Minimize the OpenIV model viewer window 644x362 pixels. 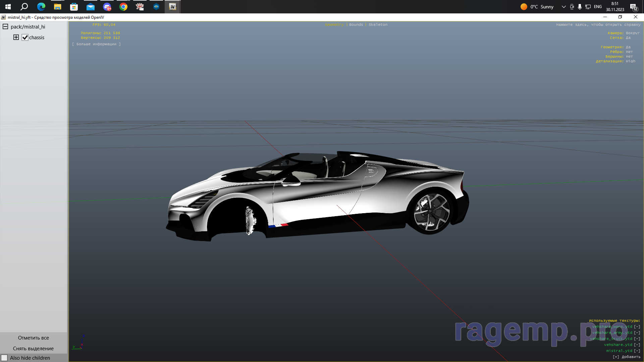(605, 17)
